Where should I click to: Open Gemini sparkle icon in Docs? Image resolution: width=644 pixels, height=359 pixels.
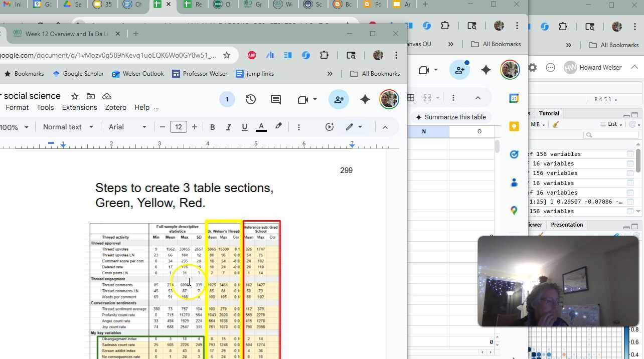(365, 99)
